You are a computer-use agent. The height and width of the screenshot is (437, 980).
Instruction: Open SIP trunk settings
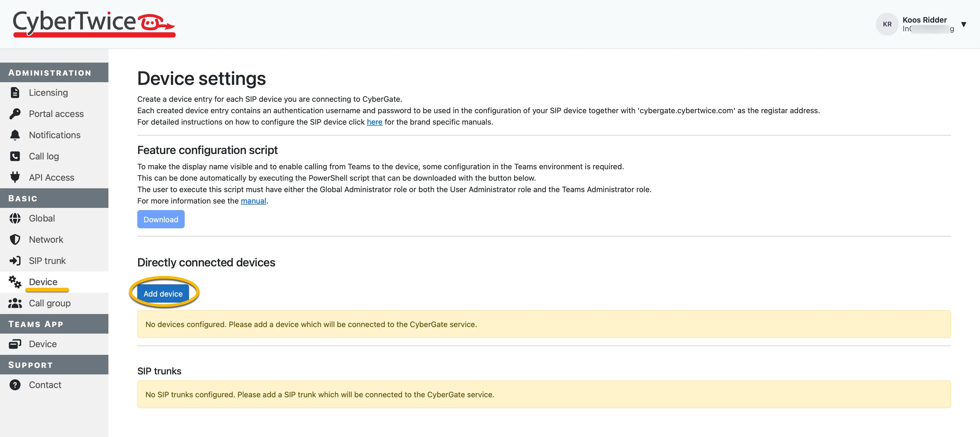(54, 261)
